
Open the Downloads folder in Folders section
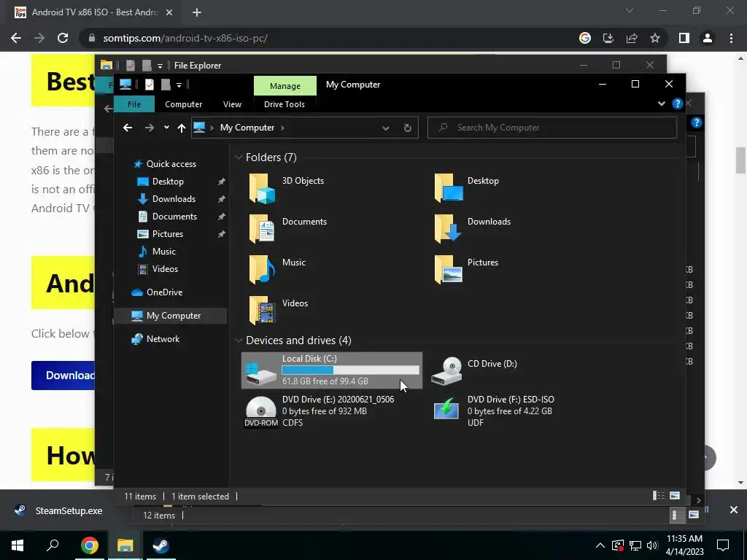pyautogui.click(x=449, y=229)
